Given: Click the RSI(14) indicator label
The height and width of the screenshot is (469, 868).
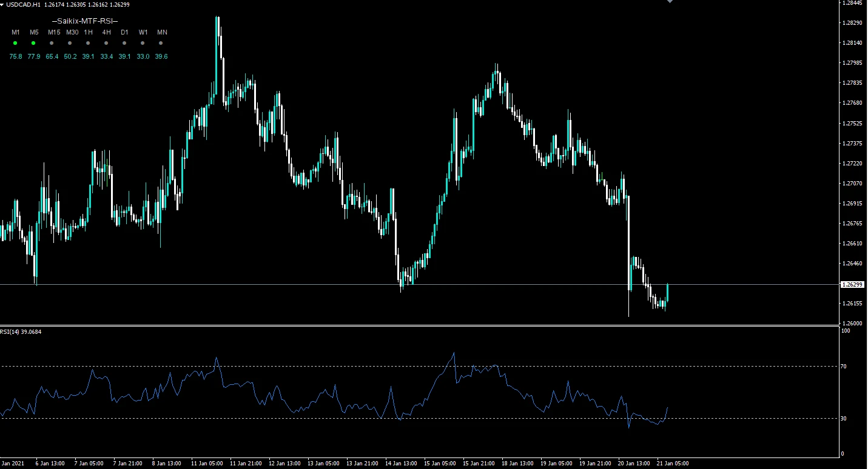Looking at the screenshot, I should (12, 331).
